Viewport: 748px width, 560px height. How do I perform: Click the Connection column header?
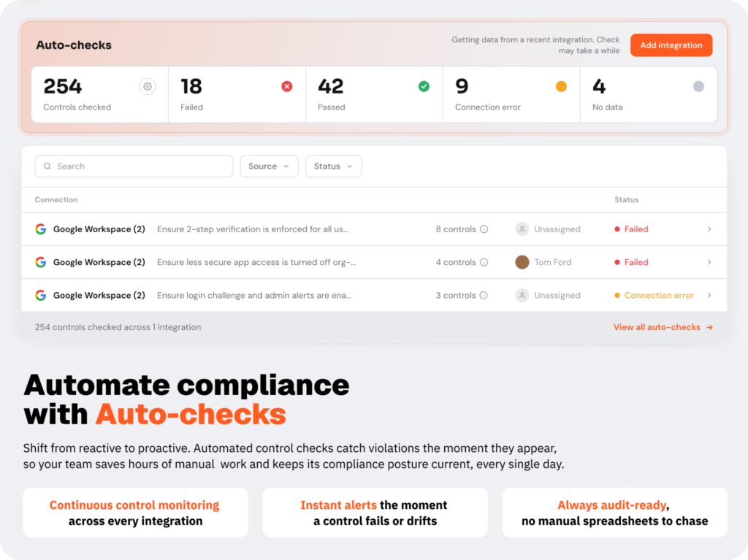[56, 199]
